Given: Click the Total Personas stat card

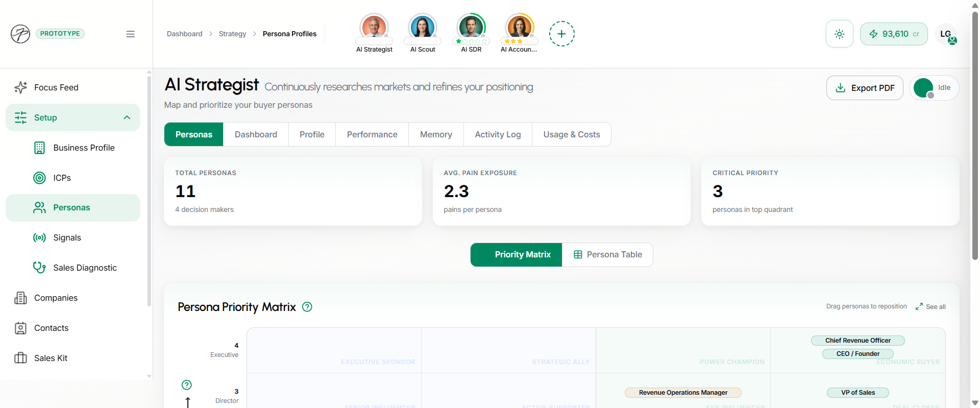Looking at the screenshot, I should 293,191.
